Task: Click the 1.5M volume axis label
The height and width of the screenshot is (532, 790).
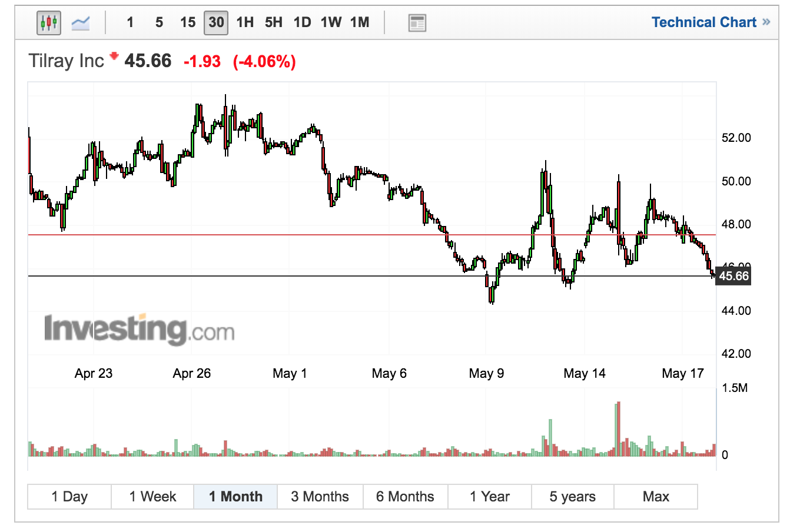Action: tap(735, 388)
